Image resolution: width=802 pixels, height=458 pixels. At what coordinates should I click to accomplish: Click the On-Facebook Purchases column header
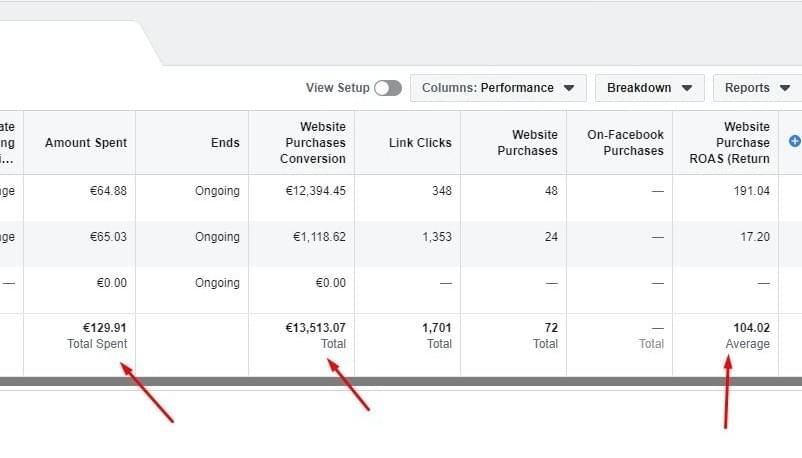(625, 143)
